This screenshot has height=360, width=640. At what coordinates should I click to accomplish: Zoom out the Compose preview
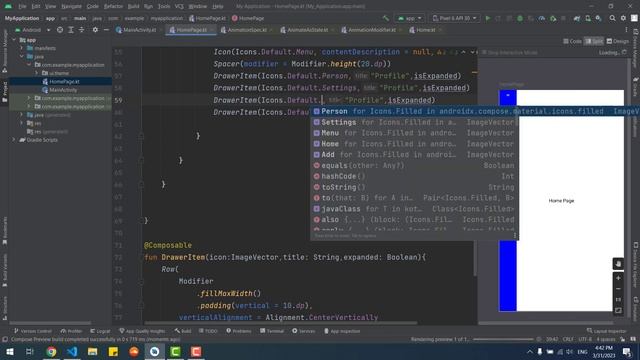(x=618, y=289)
